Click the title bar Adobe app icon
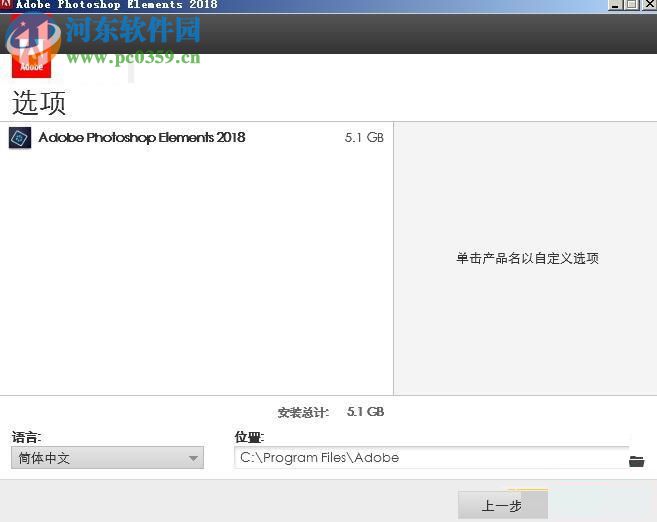Viewport: 657px width, 522px height. tap(5, 4)
